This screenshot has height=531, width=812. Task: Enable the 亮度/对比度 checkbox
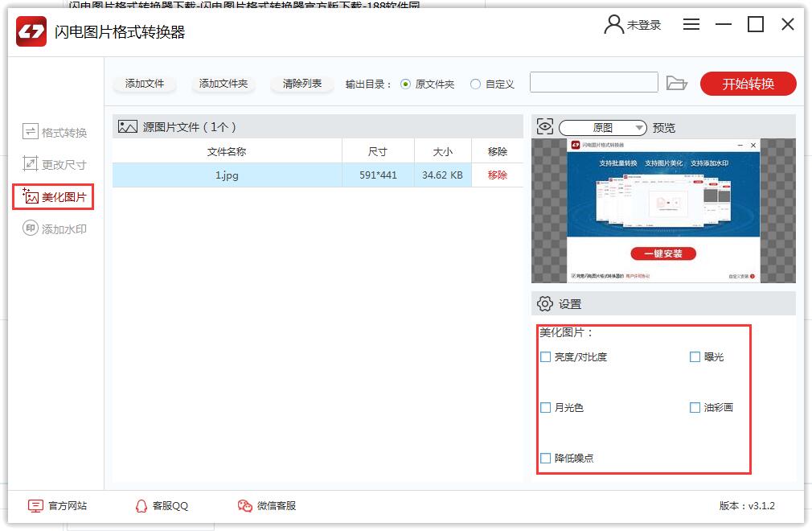(546, 357)
